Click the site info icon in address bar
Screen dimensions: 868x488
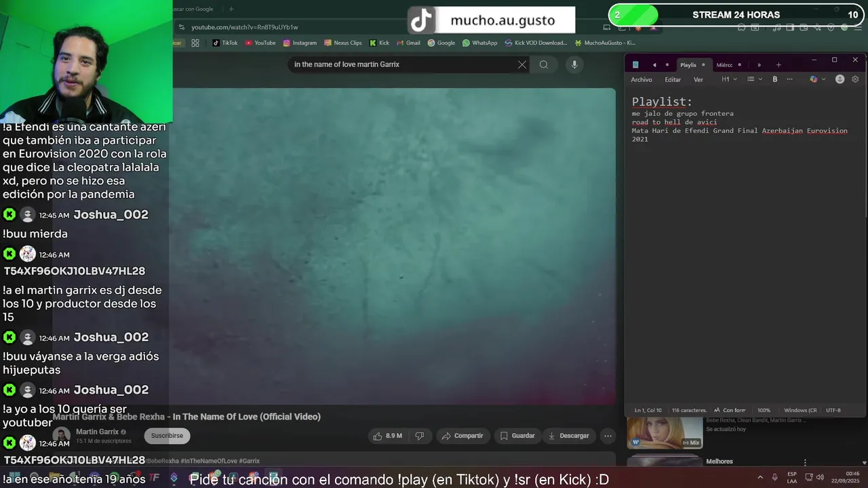tap(182, 27)
